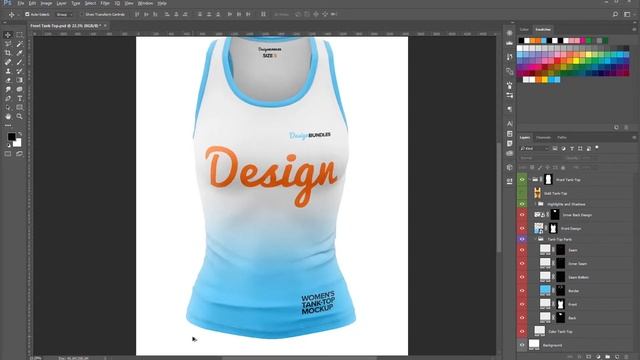Select the Rectangle shape tool
The height and width of the screenshot is (360, 640).
pos(19,107)
